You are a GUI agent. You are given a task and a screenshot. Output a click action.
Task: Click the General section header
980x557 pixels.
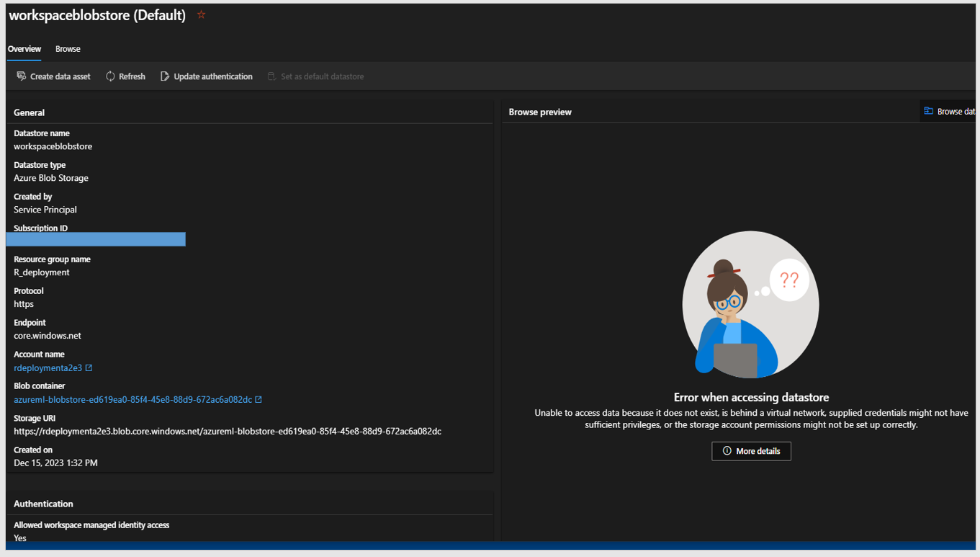[x=30, y=112]
